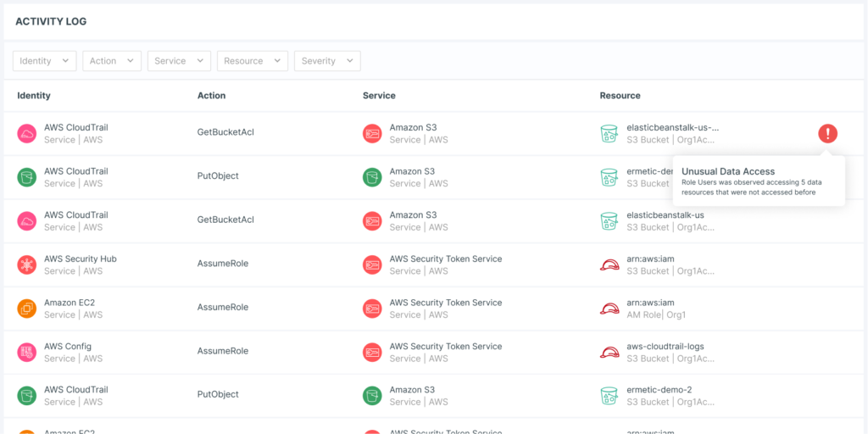Click the role icon in the AWS Security Hub row
868x434 pixels.
(609, 264)
